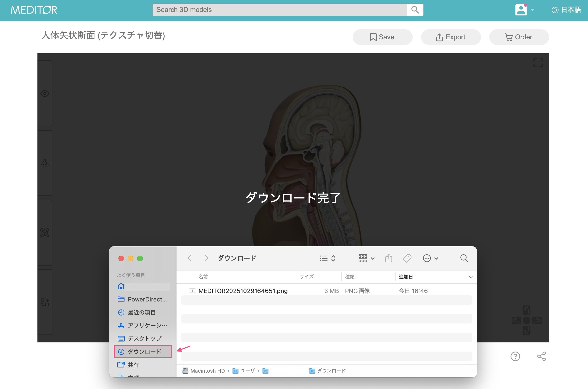
Task: Toggle the eye visibility icon
Action: click(45, 94)
